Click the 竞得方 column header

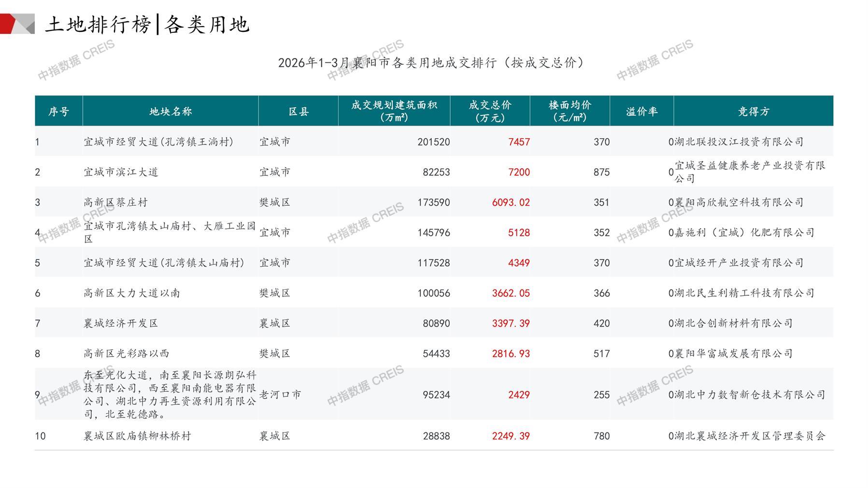click(x=753, y=112)
